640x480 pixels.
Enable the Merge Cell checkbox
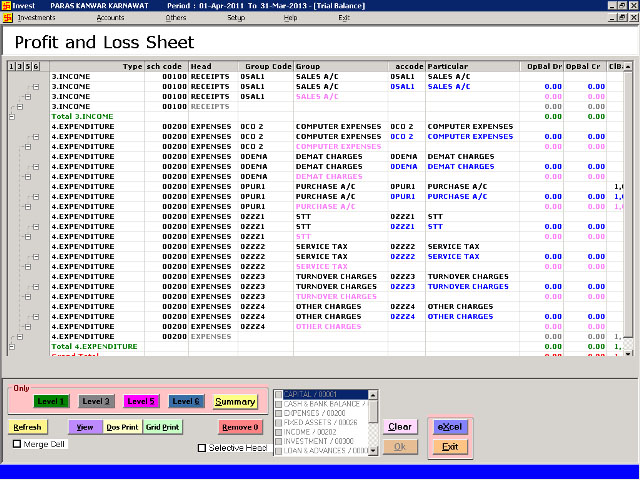click(17, 444)
